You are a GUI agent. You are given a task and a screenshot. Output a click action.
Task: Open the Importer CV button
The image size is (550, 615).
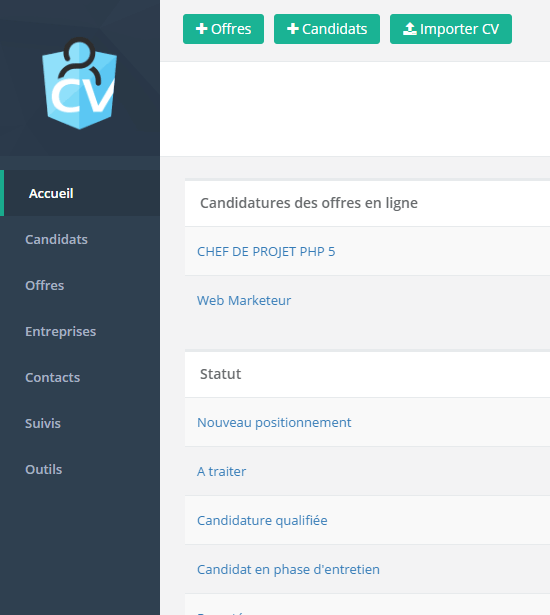(451, 29)
